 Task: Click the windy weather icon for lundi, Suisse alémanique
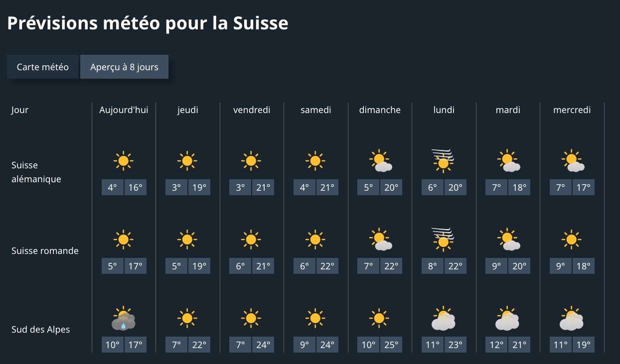[444, 159]
